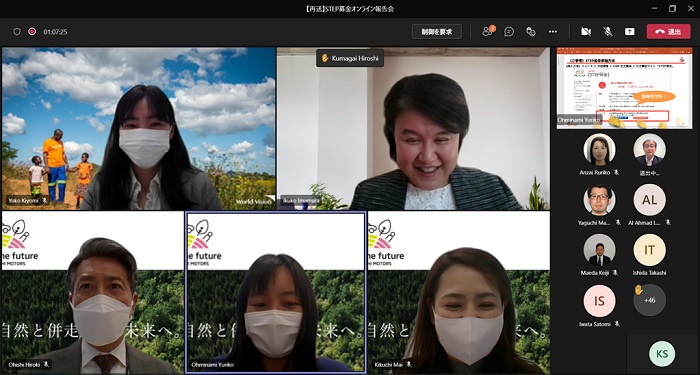Click the Ikuko Imamura name label
Screen dimensions: 700x375
pyautogui.click(x=300, y=201)
